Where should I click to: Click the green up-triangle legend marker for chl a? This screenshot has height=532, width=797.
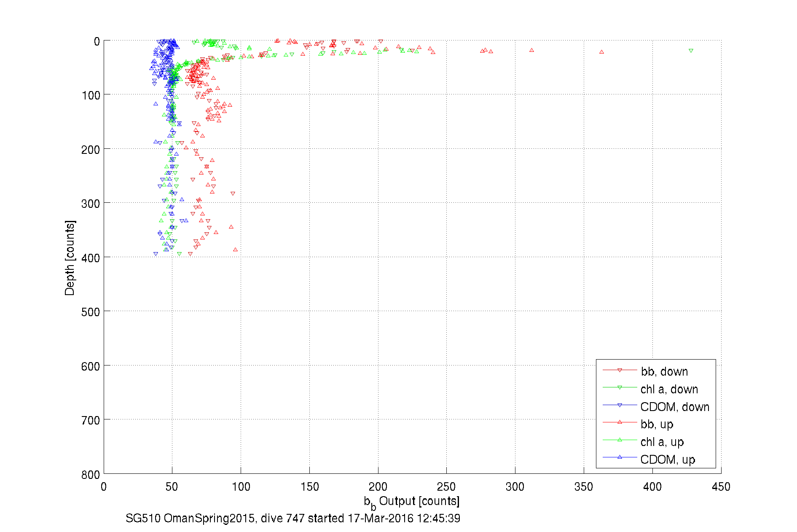620,440
